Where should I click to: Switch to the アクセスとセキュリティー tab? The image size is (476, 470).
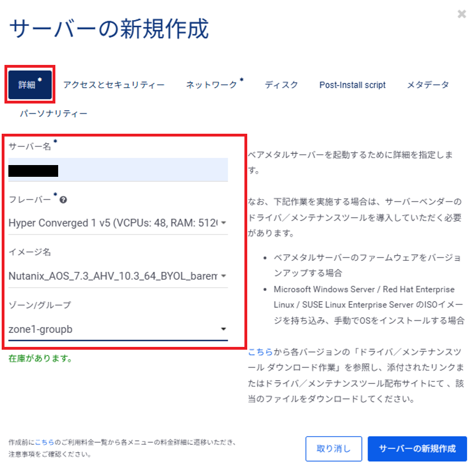point(114,85)
